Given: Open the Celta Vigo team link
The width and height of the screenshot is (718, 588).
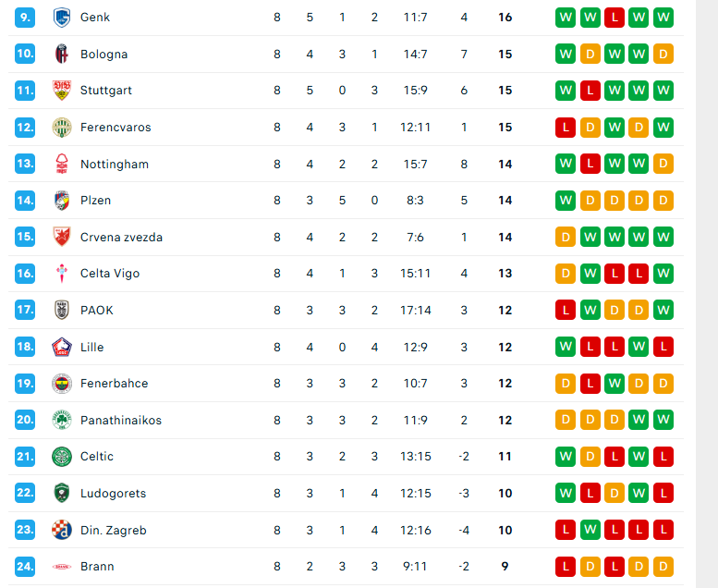Looking at the screenshot, I should pyautogui.click(x=110, y=274).
